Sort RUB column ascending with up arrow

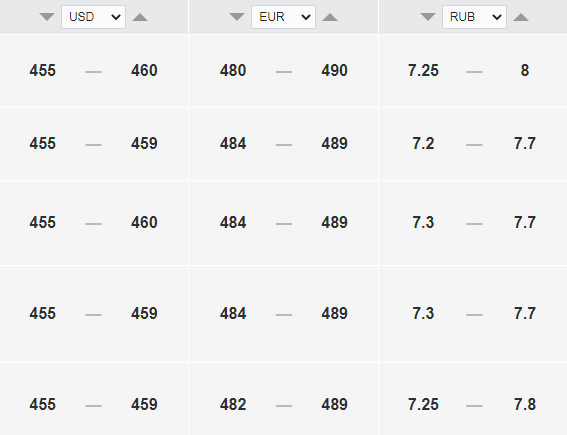click(x=521, y=17)
